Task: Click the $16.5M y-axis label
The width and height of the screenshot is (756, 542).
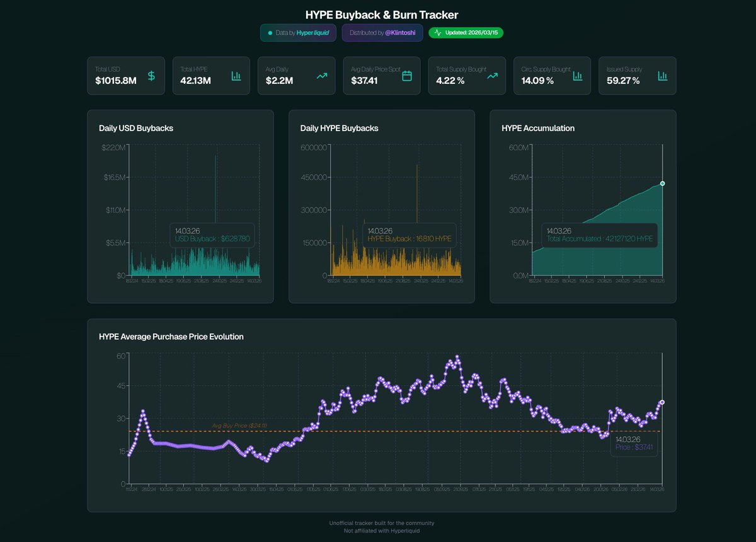Action: (x=115, y=178)
